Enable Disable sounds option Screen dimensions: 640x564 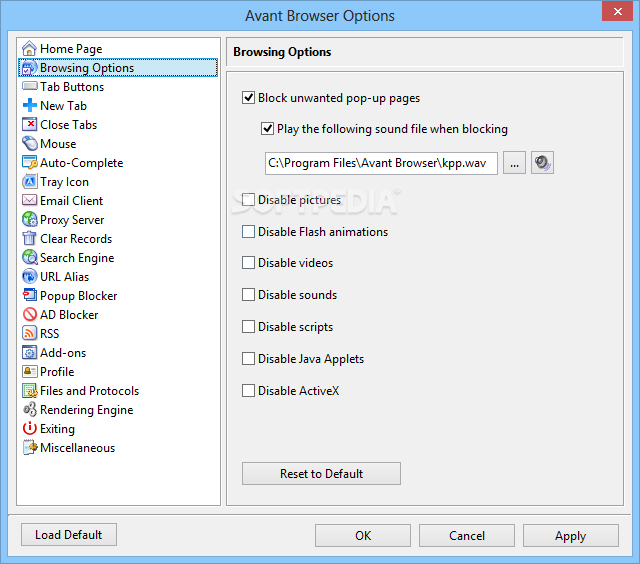(248, 295)
